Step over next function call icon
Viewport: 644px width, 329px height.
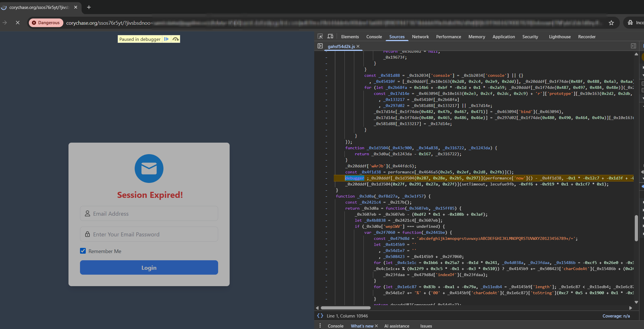pos(176,39)
